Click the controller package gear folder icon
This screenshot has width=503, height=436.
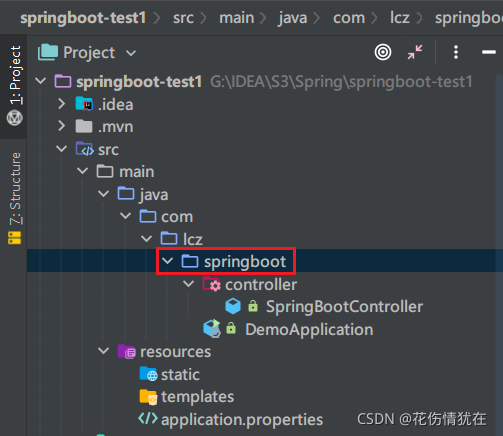[212, 284]
